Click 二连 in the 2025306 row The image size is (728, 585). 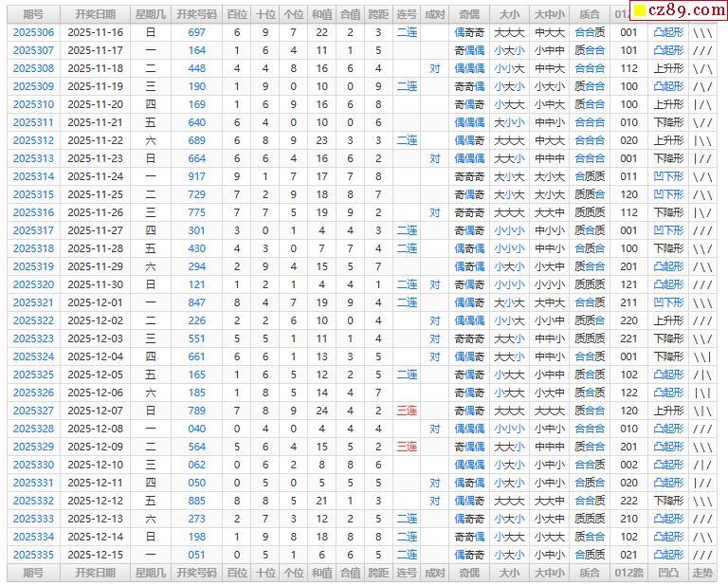point(407,32)
